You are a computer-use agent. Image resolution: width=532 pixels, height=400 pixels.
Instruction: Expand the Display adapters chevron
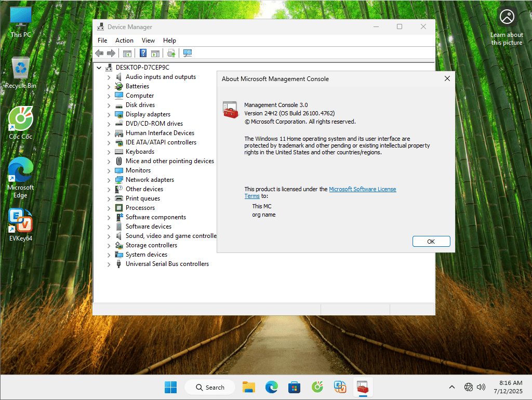click(109, 115)
